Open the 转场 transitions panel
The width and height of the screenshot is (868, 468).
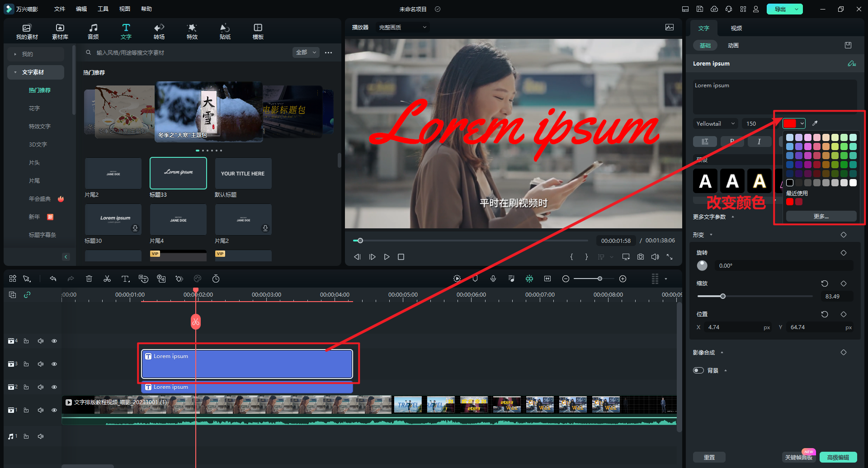(159, 32)
